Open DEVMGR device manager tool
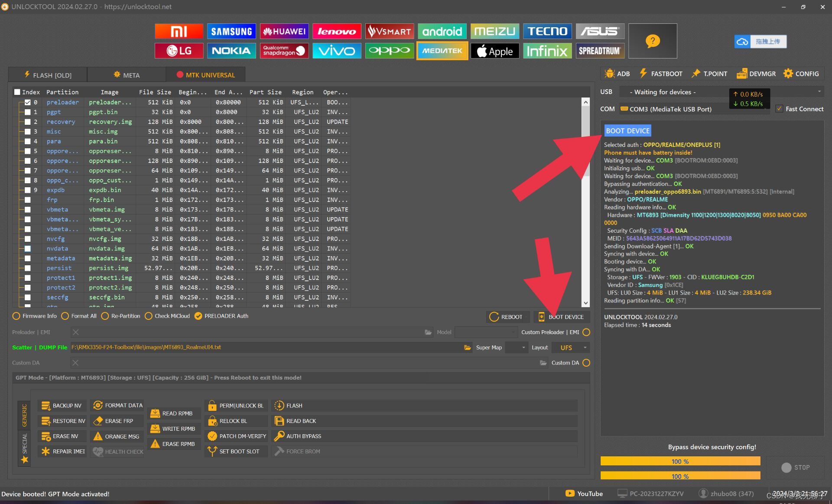 click(756, 74)
